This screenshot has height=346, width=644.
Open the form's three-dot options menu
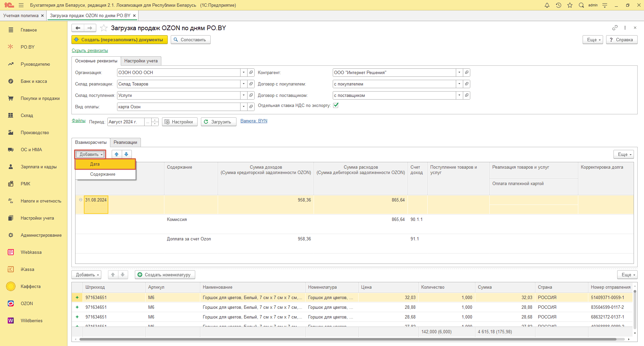pos(625,27)
